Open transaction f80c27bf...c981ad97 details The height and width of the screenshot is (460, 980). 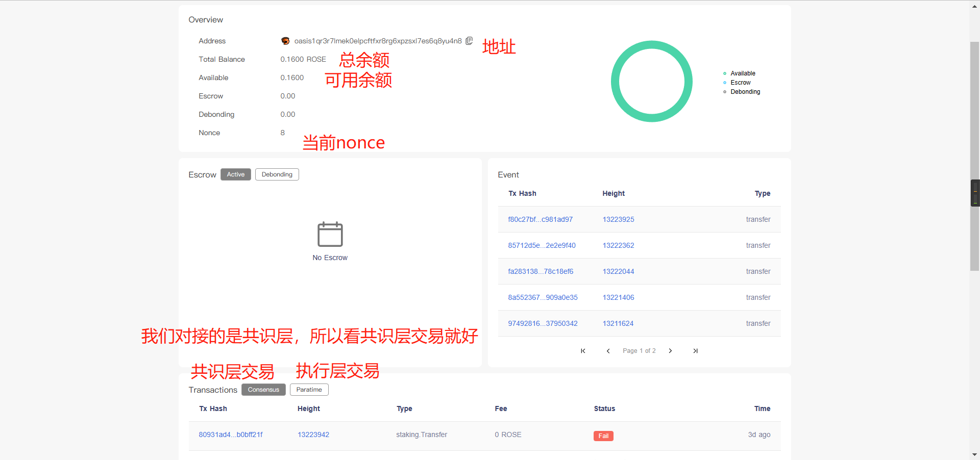540,219
